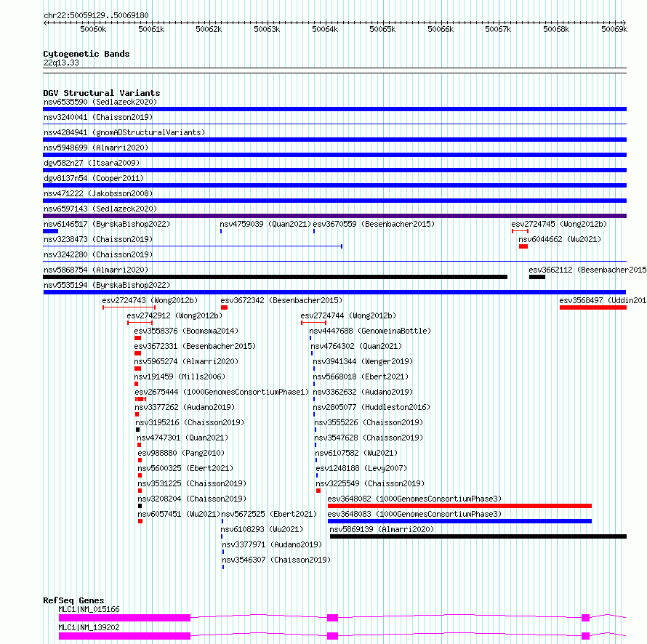Image resolution: width=647 pixels, height=644 pixels.
Task: Click the 50064k ruler tick label
Action: [x=325, y=29]
